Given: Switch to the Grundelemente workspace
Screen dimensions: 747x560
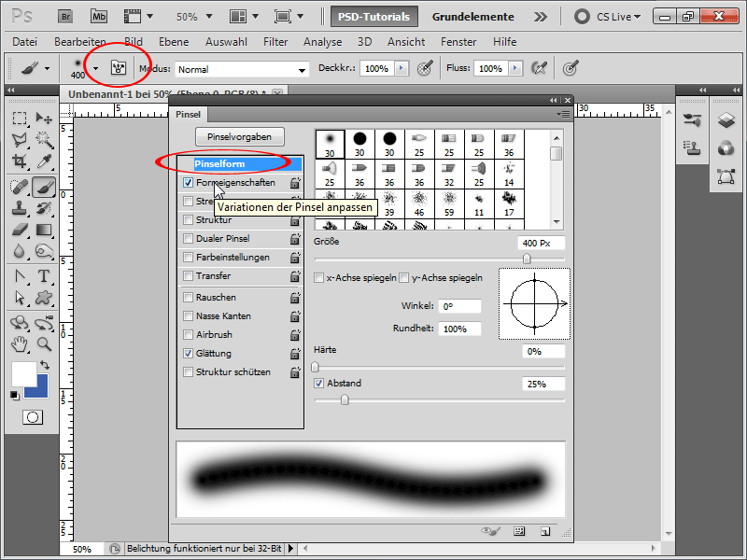Looking at the screenshot, I should (473, 17).
